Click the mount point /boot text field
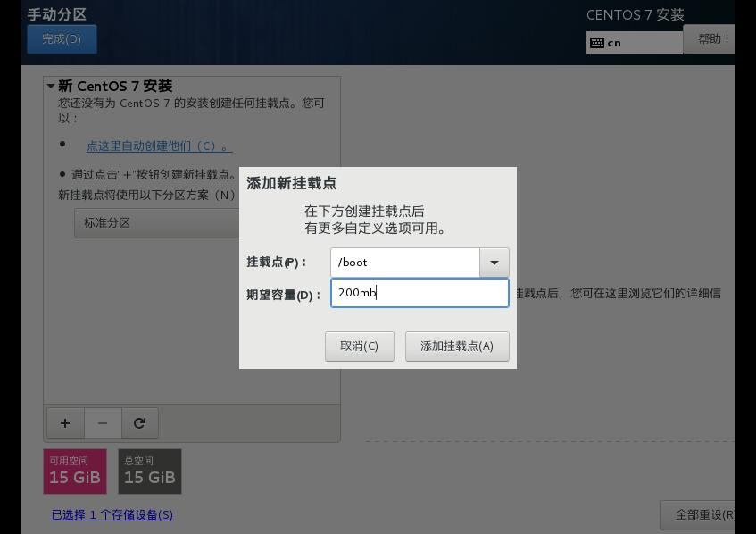 pyautogui.click(x=405, y=263)
